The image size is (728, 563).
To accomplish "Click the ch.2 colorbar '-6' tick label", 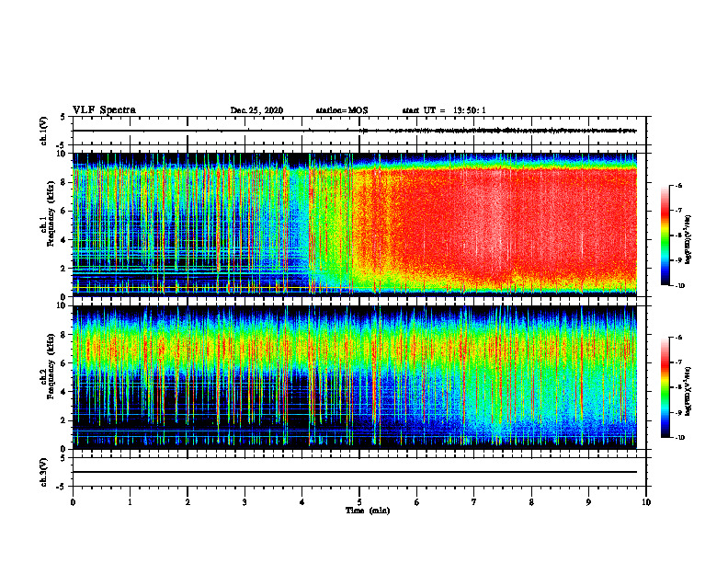I will [x=679, y=338].
